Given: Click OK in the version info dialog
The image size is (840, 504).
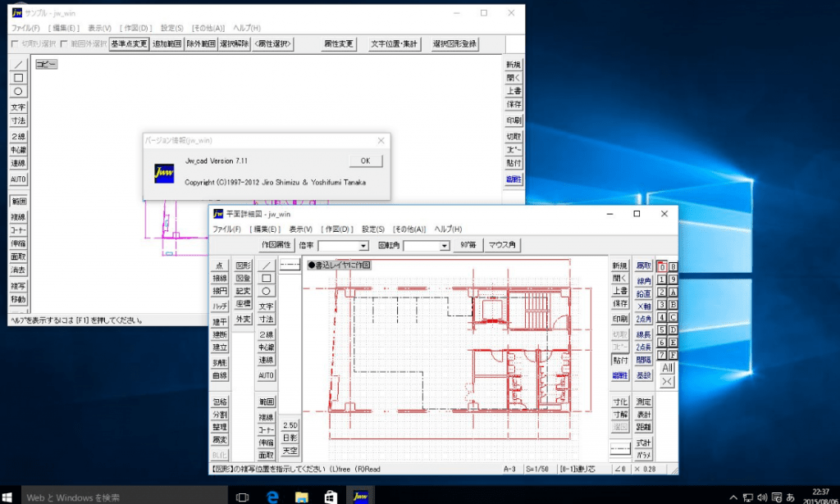Looking at the screenshot, I should pos(366,161).
